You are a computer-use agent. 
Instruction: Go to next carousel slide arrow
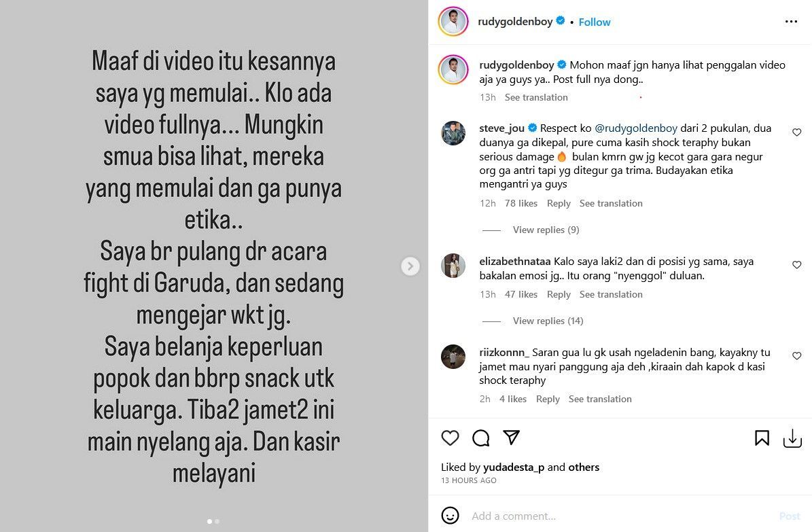[410, 266]
